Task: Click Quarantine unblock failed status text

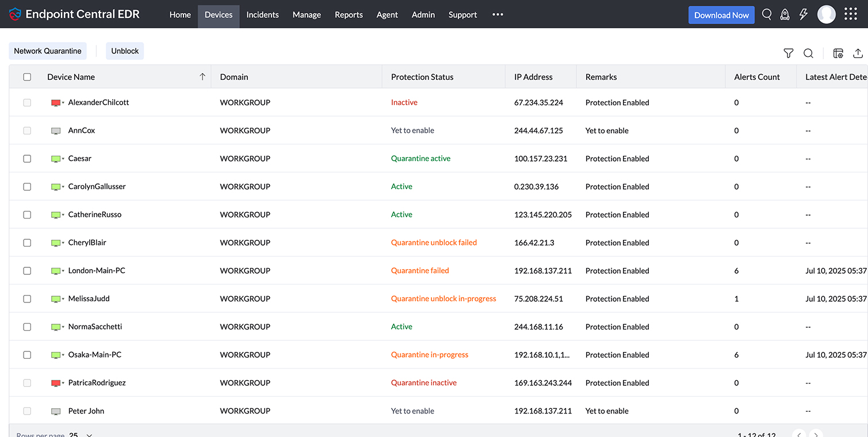Action: coord(434,243)
